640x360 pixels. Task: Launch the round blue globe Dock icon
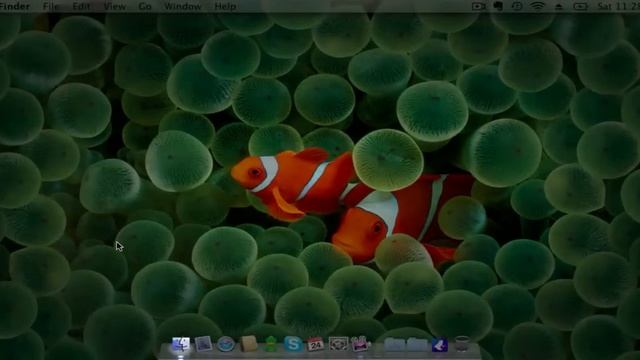(x=226, y=344)
